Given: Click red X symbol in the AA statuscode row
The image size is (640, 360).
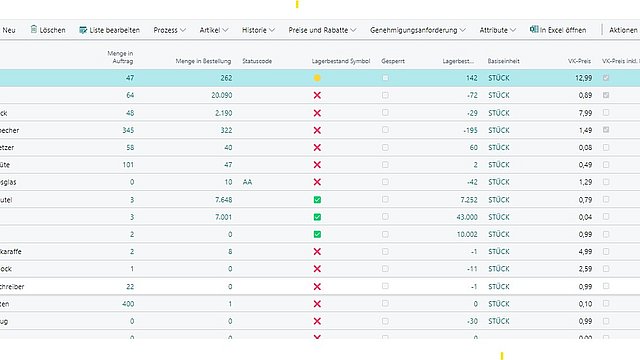Looking at the screenshot, I should click(x=317, y=182).
